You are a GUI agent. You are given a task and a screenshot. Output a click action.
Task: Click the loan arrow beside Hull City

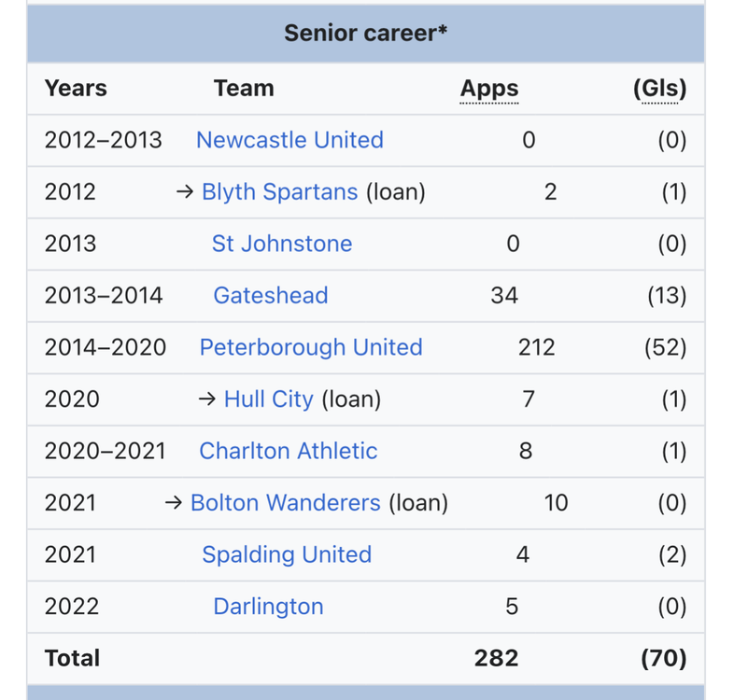[207, 399]
